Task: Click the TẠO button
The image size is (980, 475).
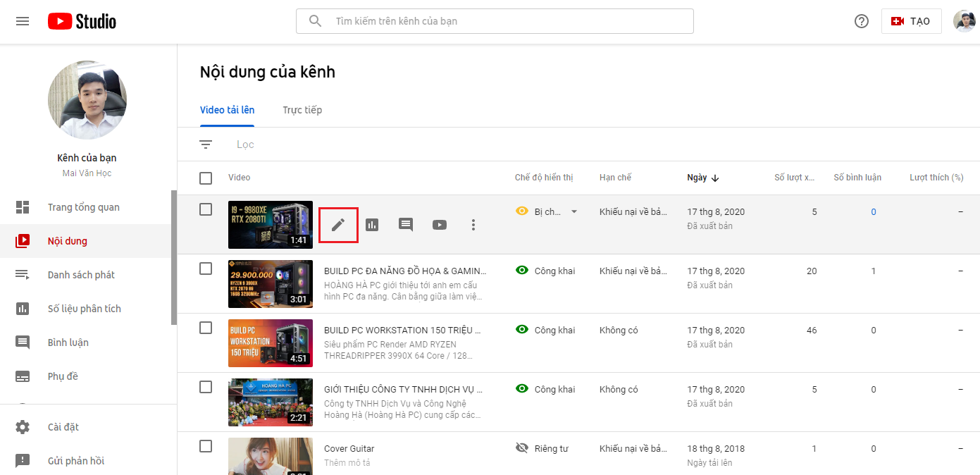Action: pos(911,21)
